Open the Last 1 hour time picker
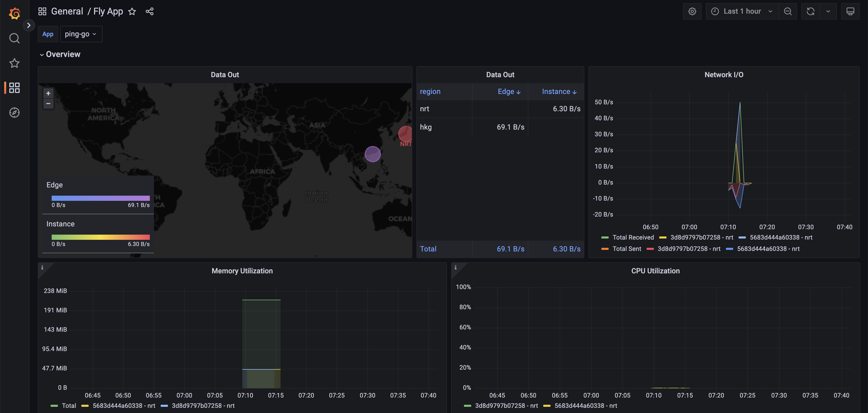 point(742,11)
